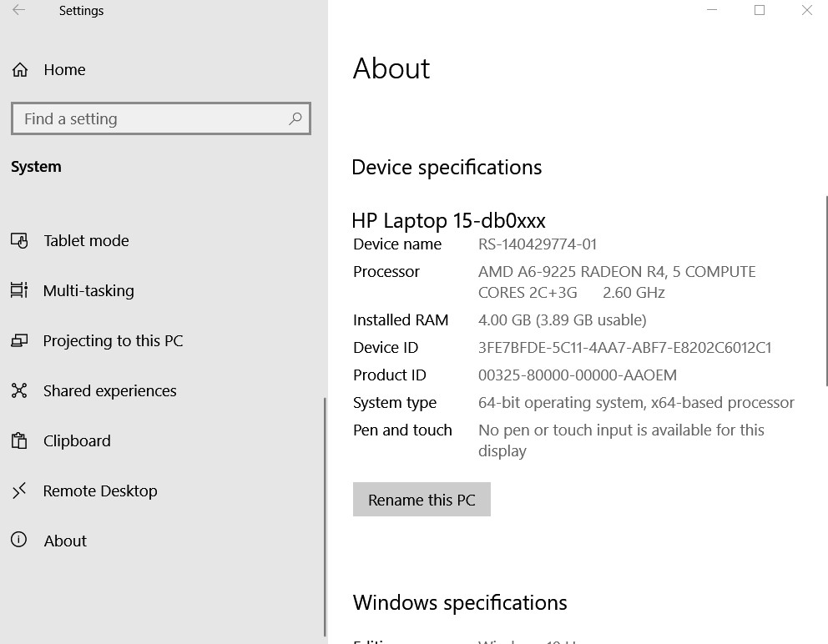Viewport: 828px width, 644px height.
Task: Click Device ID value 3FE7BFDE-5C11
Action: 624,347
